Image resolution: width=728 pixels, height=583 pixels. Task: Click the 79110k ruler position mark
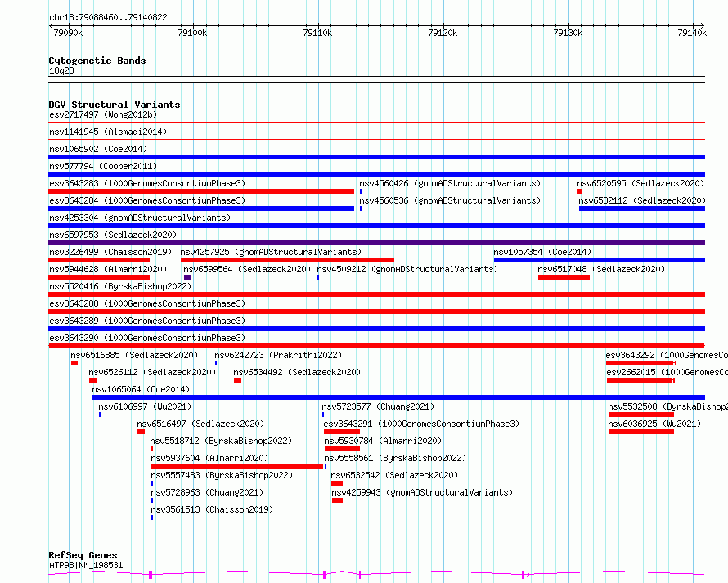pos(317,33)
